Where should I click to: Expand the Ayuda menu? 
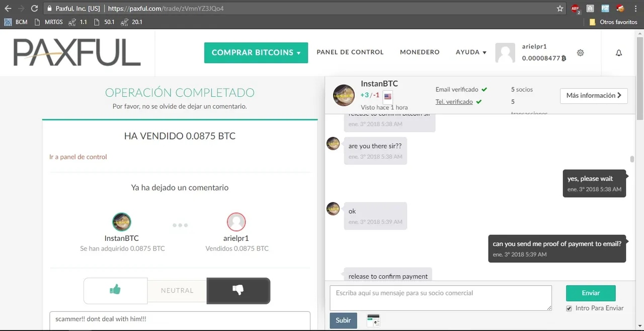[x=471, y=52]
